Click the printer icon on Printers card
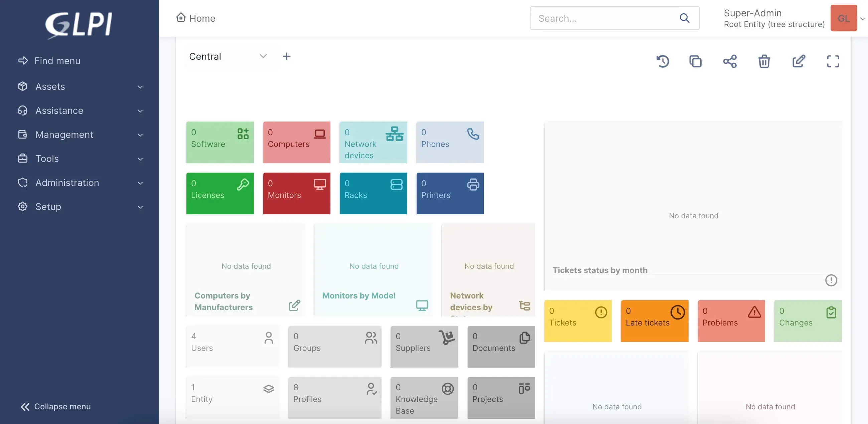The width and height of the screenshot is (868, 424). click(473, 185)
